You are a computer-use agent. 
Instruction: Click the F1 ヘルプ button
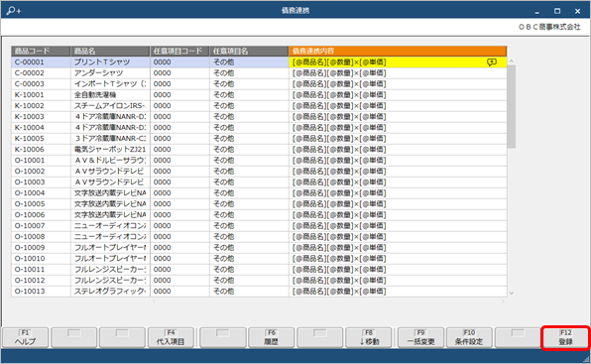point(25,337)
